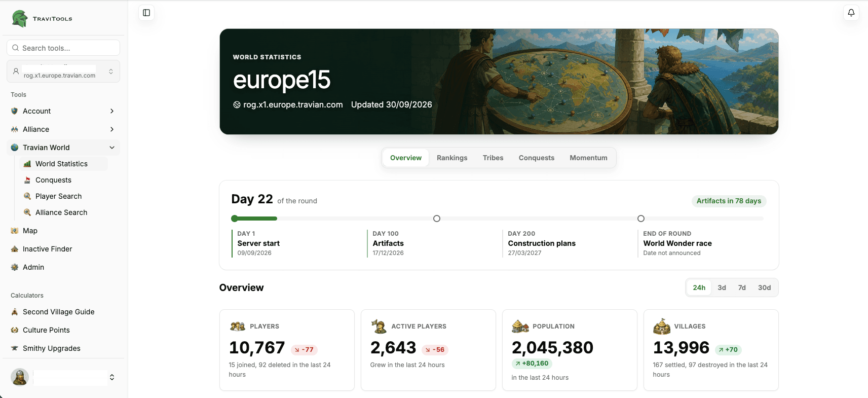Click the Admin gear icon
Viewport: 868px width, 398px height.
click(x=15, y=267)
